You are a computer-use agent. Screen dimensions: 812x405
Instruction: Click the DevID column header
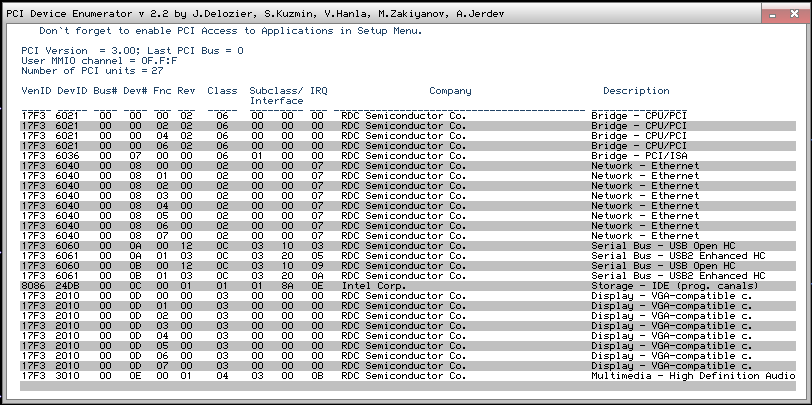coord(71,91)
